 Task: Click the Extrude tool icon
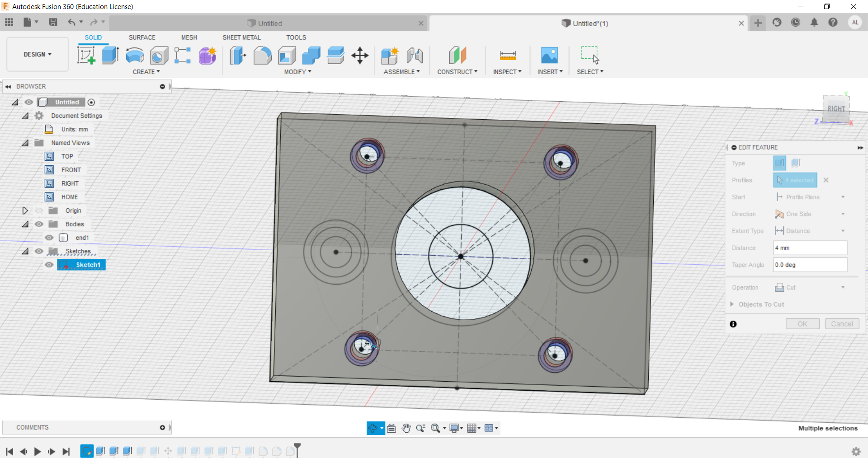(110, 56)
